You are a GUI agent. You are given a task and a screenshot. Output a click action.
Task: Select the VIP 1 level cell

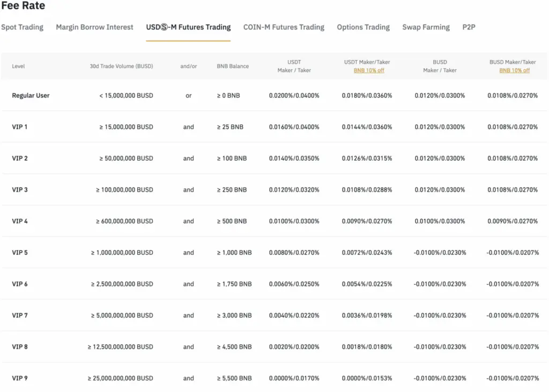coord(20,127)
